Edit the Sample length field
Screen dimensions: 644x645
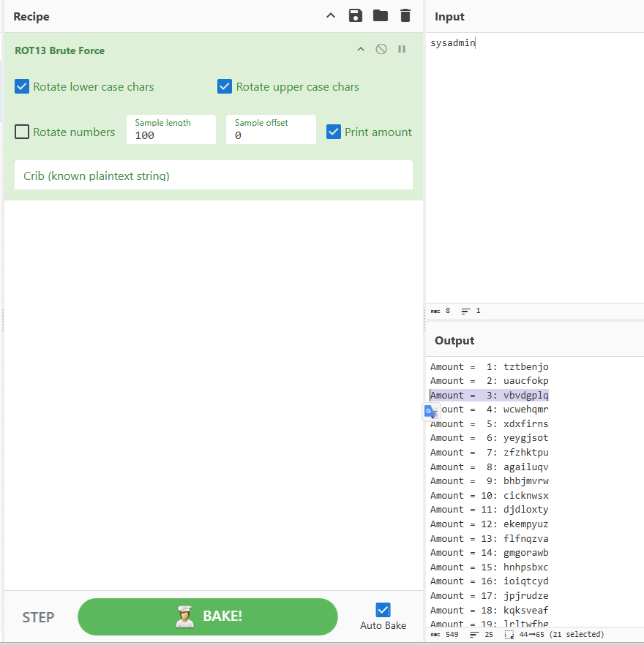[171, 129]
